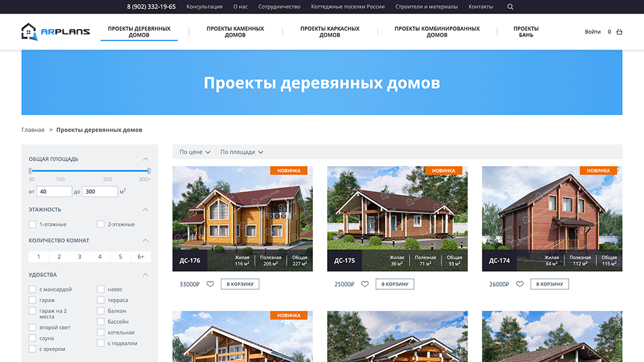Toggle the терраса checkbox
644x362 pixels.
[100, 300]
